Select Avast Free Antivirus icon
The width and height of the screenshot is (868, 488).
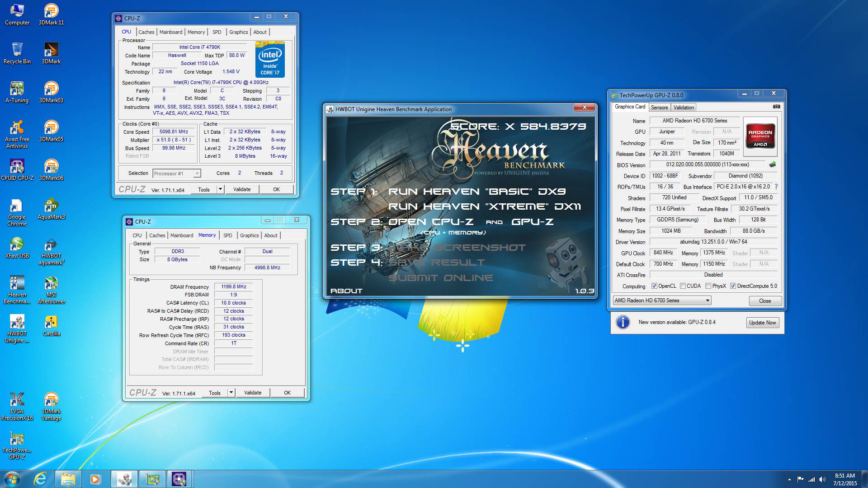click(x=17, y=134)
